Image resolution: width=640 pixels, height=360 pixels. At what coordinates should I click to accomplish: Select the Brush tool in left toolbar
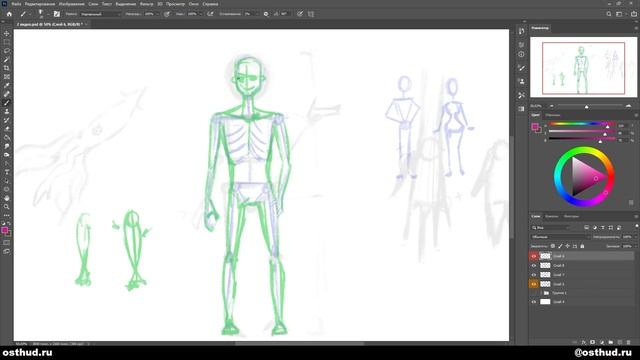point(7,103)
